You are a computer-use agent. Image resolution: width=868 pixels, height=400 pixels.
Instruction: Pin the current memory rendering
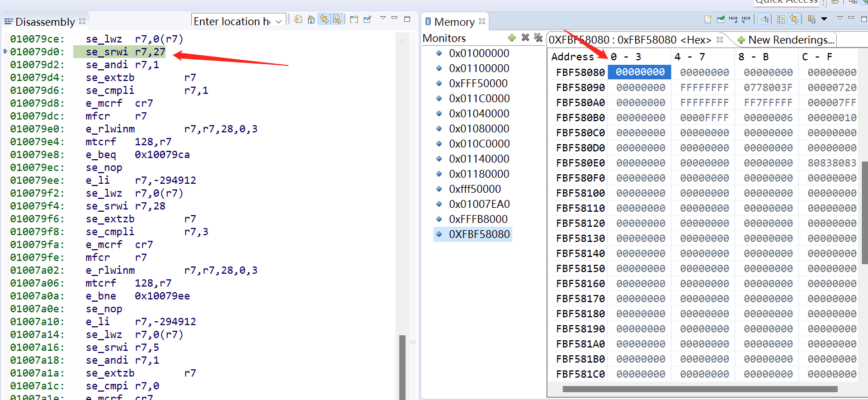tap(721, 19)
